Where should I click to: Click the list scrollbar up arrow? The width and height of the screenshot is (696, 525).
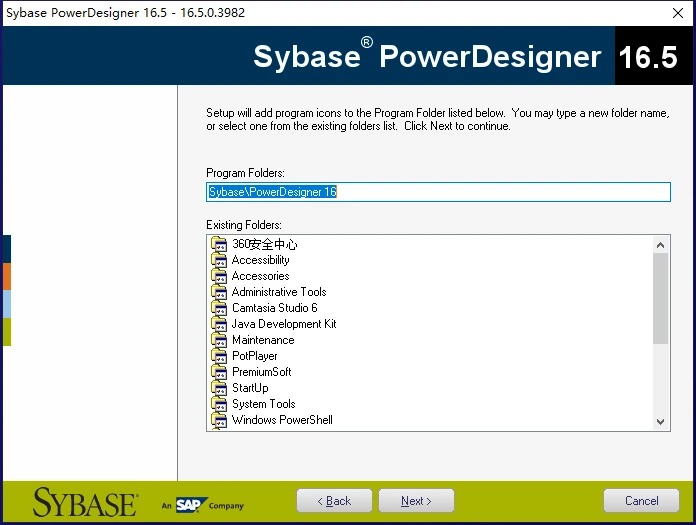[x=660, y=245]
